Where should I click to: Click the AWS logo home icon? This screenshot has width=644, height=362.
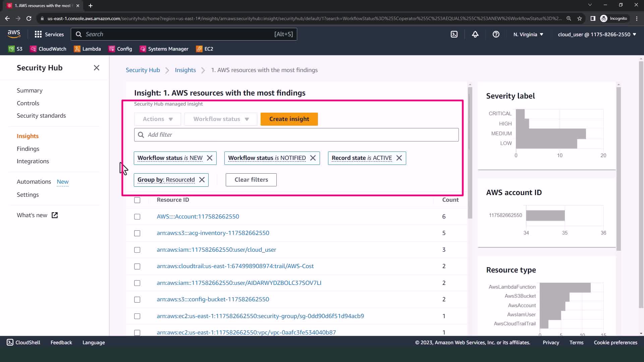[x=14, y=34]
